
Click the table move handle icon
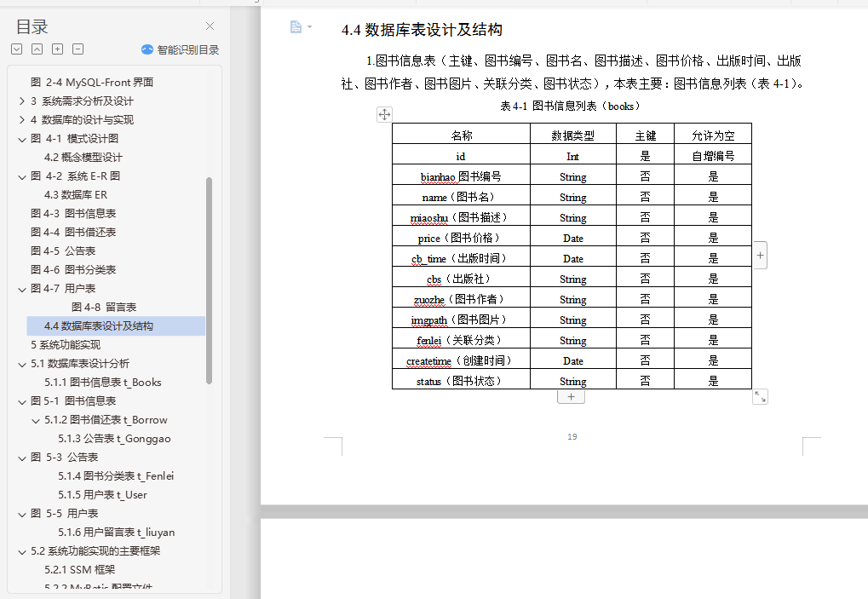coord(384,114)
